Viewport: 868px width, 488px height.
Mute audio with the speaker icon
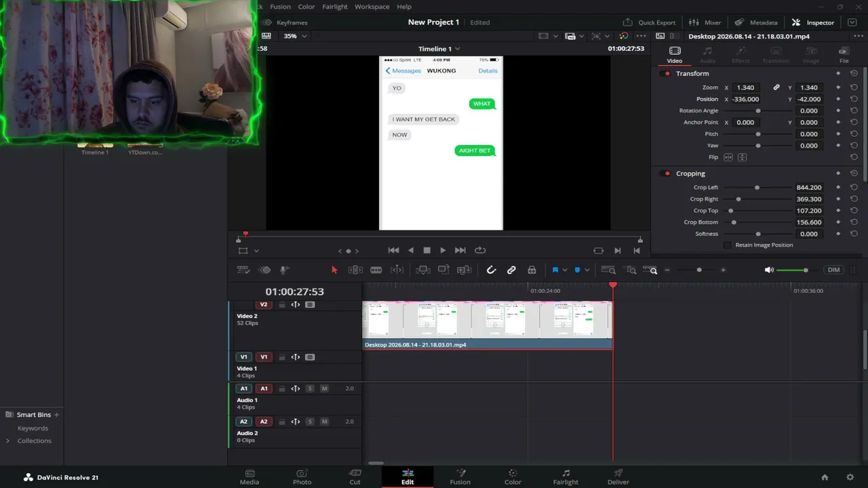[x=769, y=270]
